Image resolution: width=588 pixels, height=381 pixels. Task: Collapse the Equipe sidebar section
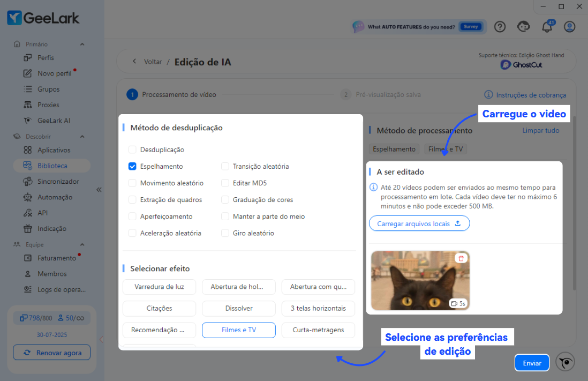(x=82, y=245)
